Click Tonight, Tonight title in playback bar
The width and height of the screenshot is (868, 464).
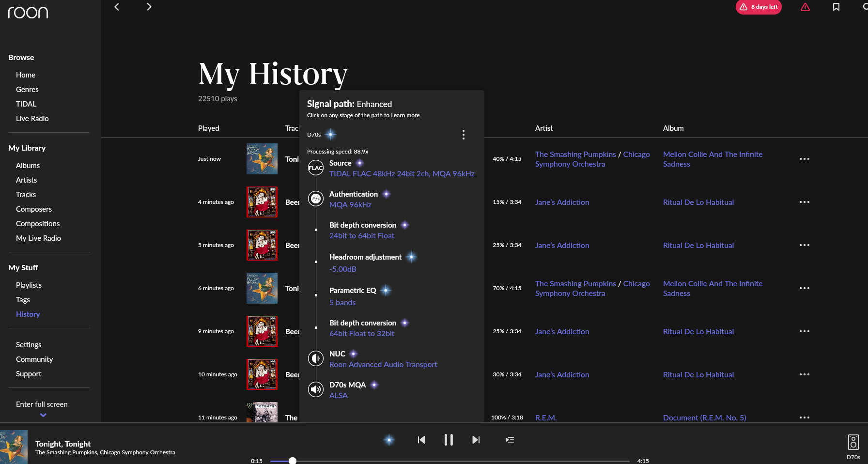63,444
